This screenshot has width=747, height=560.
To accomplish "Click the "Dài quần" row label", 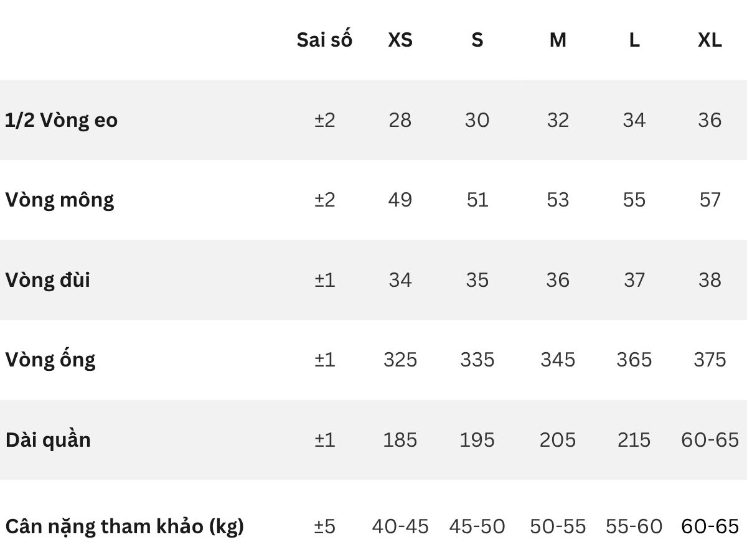I will tap(48, 440).
